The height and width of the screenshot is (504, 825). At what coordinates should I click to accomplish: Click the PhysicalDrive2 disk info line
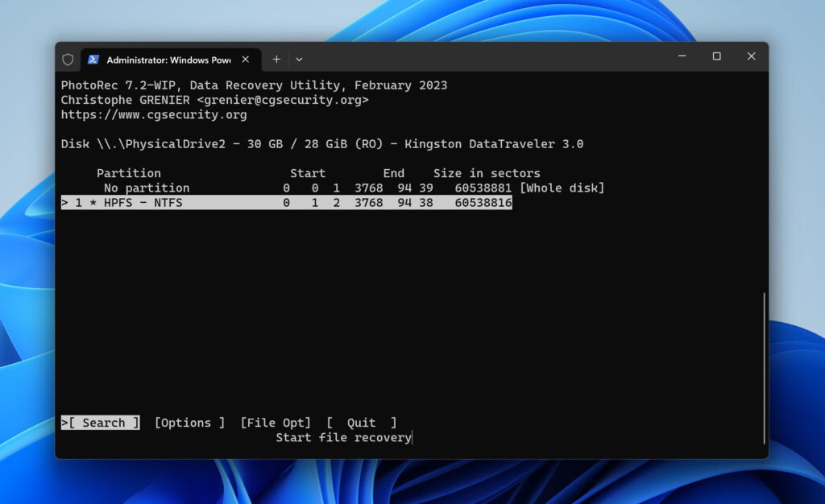[322, 144]
